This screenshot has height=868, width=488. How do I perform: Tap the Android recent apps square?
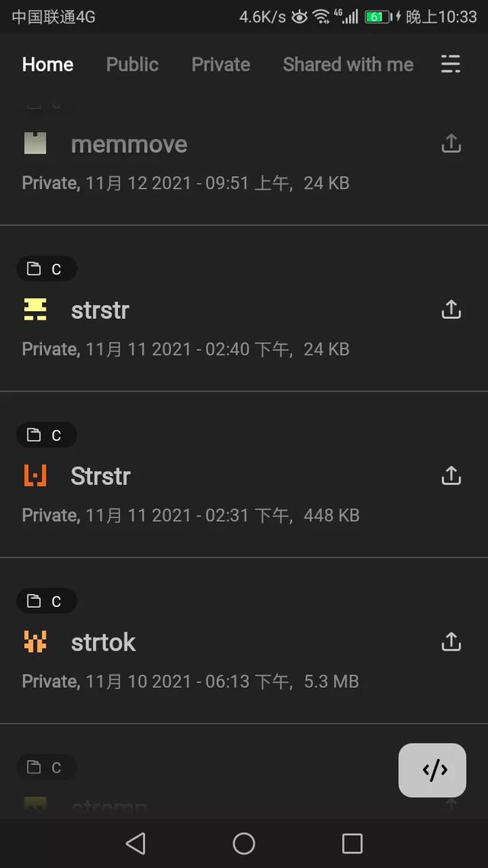point(352,844)
